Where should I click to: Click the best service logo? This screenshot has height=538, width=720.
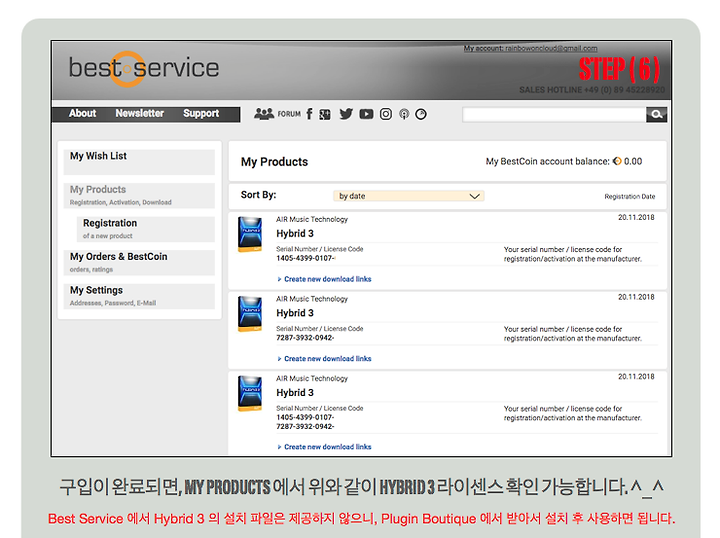(144, 68)
